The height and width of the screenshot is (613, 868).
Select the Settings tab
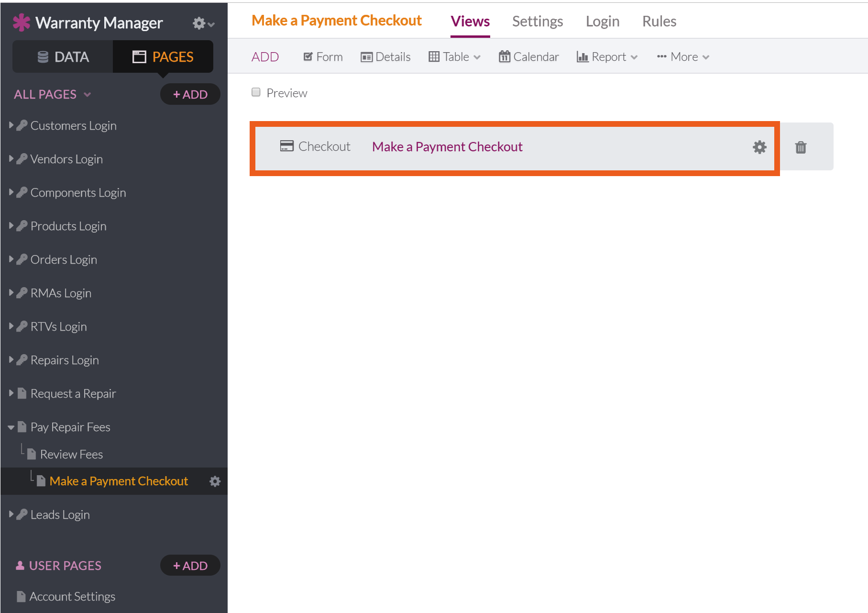click(x=538, y=21)
